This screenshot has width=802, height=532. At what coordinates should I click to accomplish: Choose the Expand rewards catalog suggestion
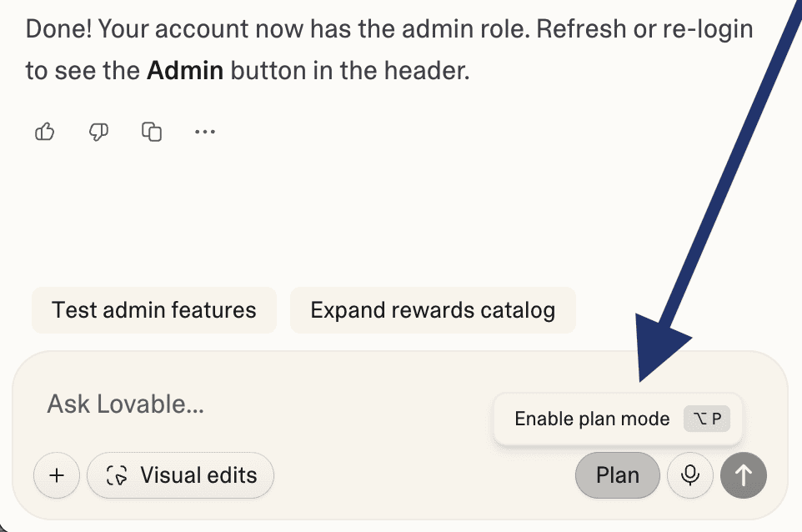(x=433, y=310)
